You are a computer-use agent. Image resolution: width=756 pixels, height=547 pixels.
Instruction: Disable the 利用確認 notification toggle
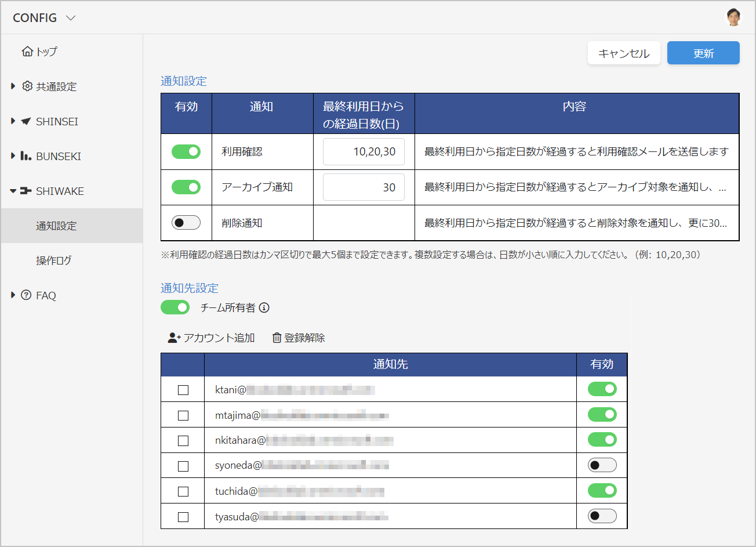click(x=186, y=152)
